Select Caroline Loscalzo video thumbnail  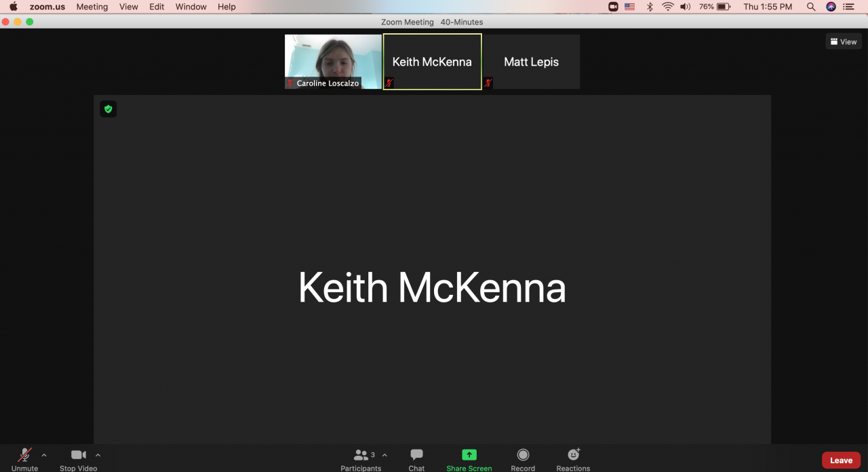pos(333,62)
